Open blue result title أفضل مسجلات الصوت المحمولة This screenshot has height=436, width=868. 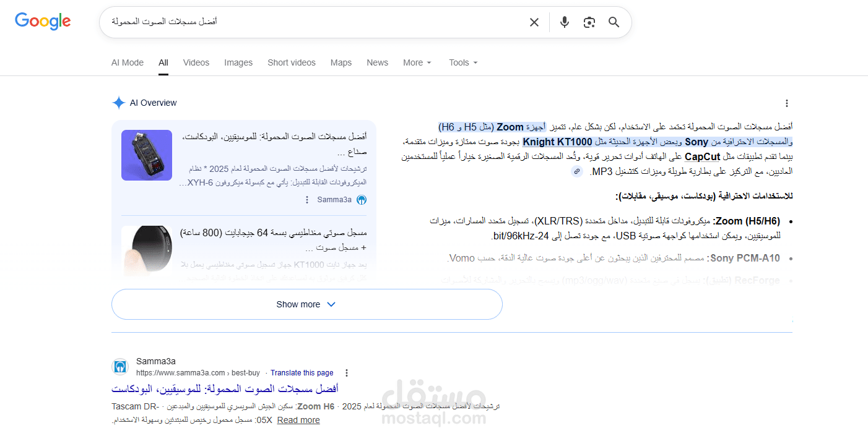click(225, 389)
